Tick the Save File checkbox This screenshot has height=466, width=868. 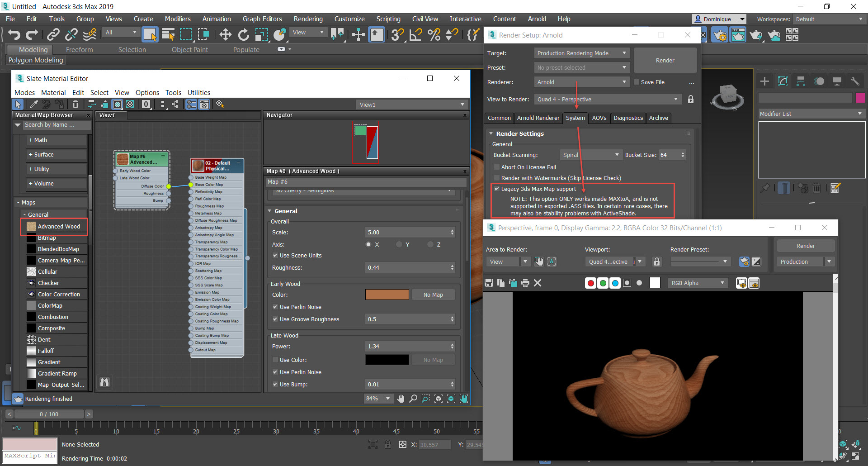pyautogui.click(x=637, y=82)
